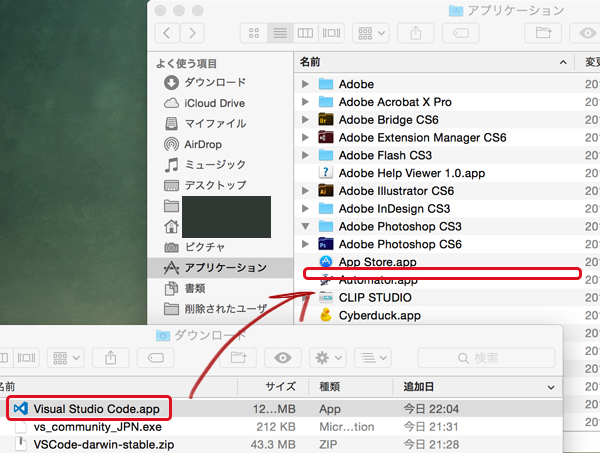Select Adobe Photoshop CS6 icon
The image size is (600, 453).
[x=326, y=244]
